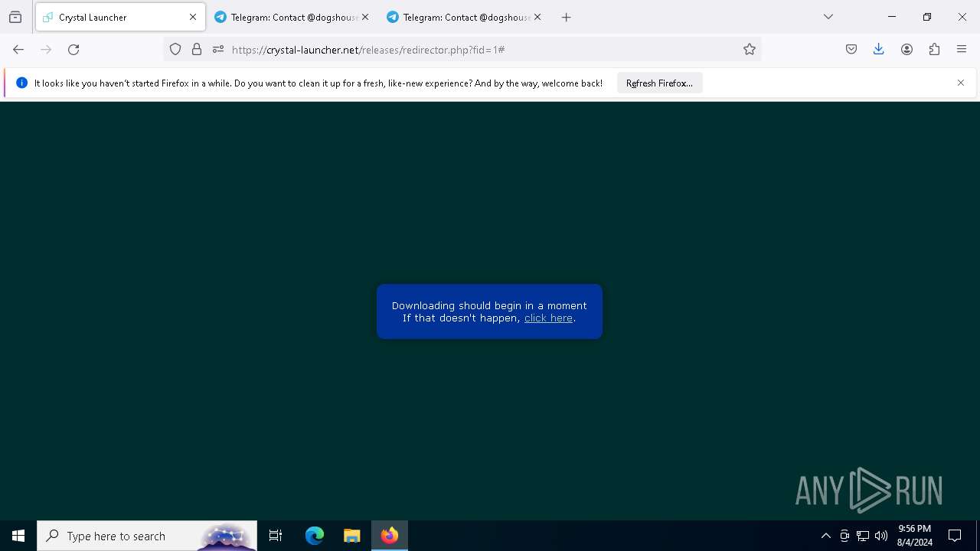View site security padlock info
This screenshot has height=551, width=980.
tap(197, 50)
